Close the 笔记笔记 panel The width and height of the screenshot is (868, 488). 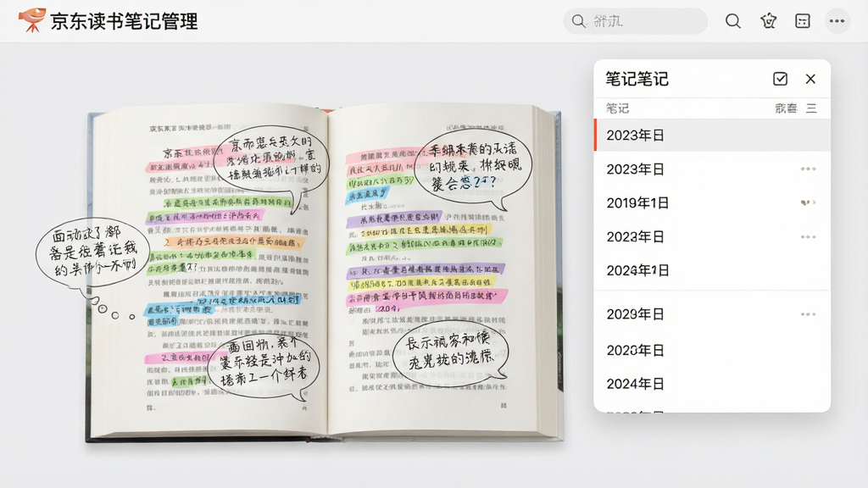point(810,79)
